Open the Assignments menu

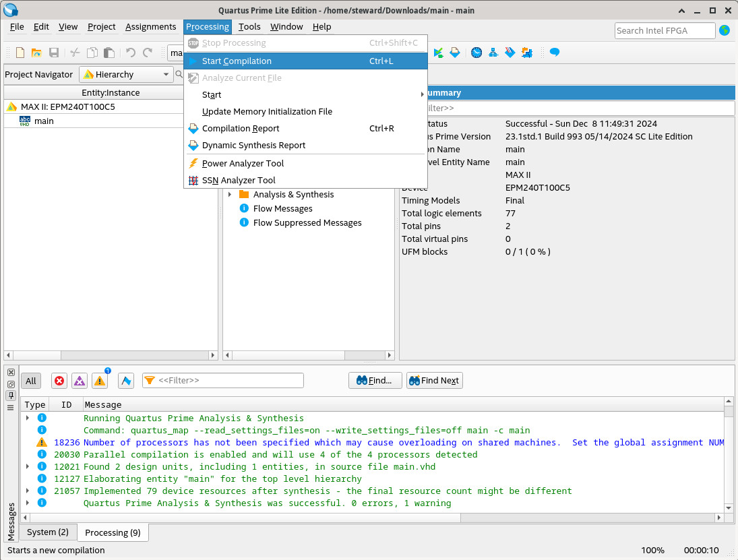pos(150,27)
